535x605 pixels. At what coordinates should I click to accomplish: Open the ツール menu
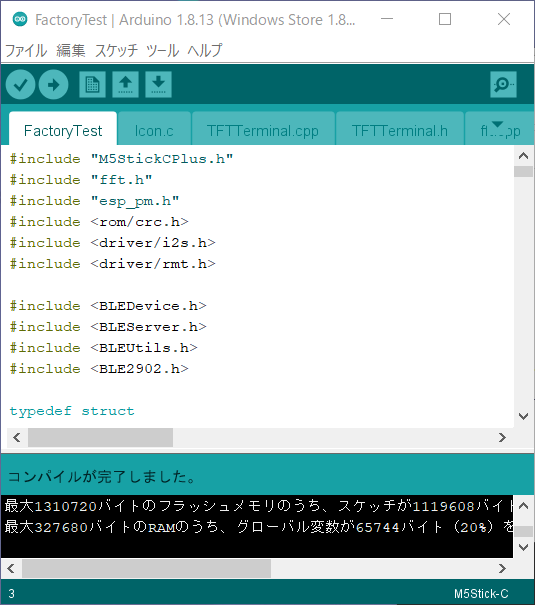pyautogui.click(x=162, y=51)
